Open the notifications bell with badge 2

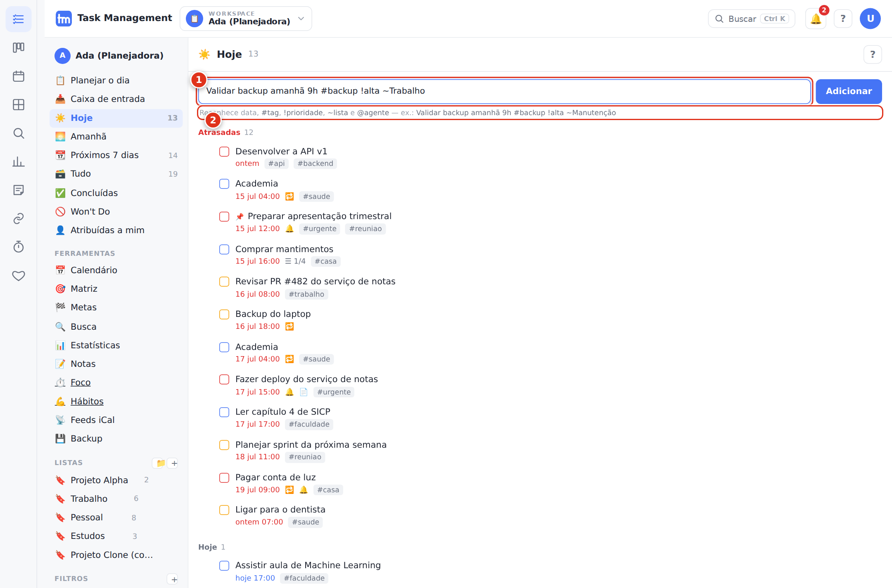click(x=816, y=19)
